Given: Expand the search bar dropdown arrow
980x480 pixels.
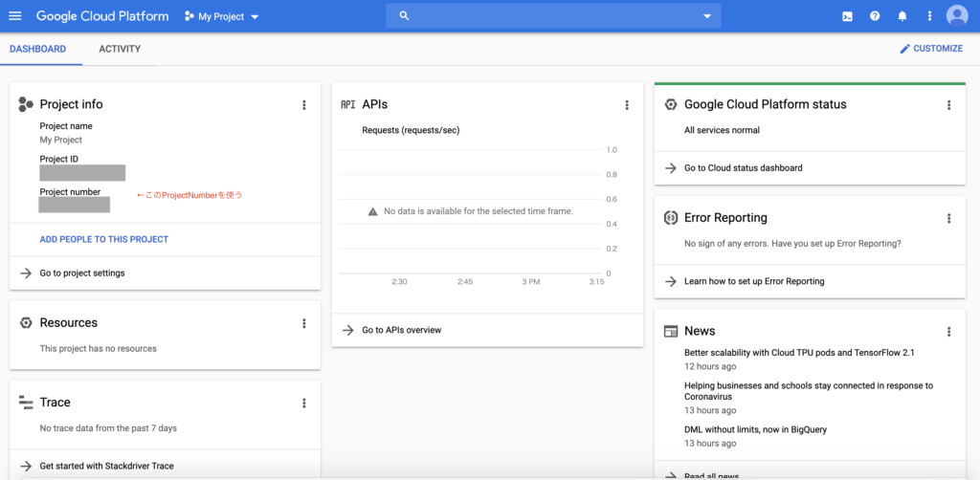Looking at the screenshot, I should pos(707,17).
